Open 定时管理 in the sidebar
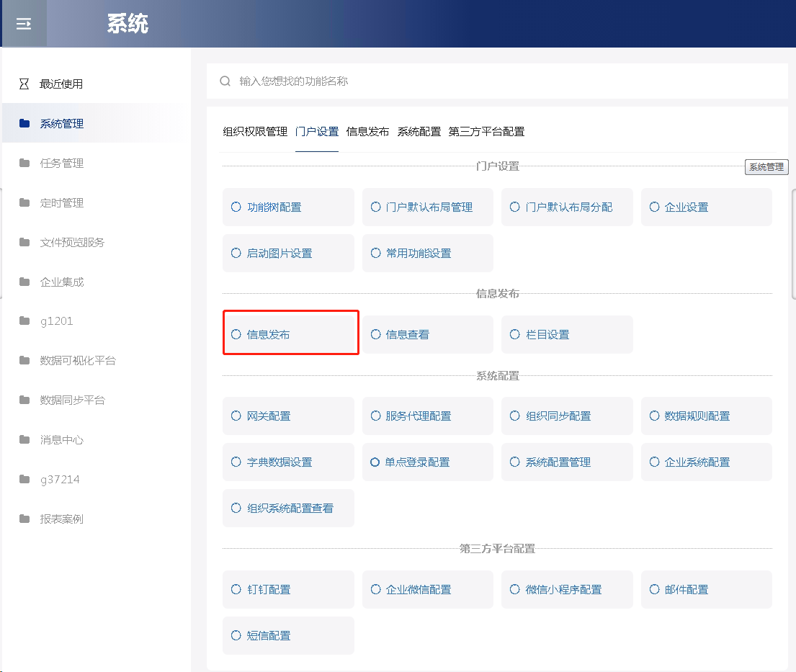 95,202
